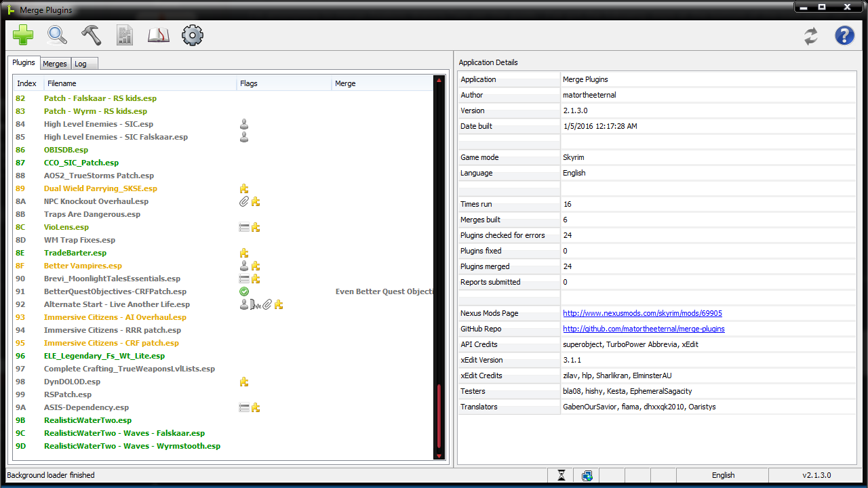Click the author value matortheeternal
The image size is (868, 488).
589,95
